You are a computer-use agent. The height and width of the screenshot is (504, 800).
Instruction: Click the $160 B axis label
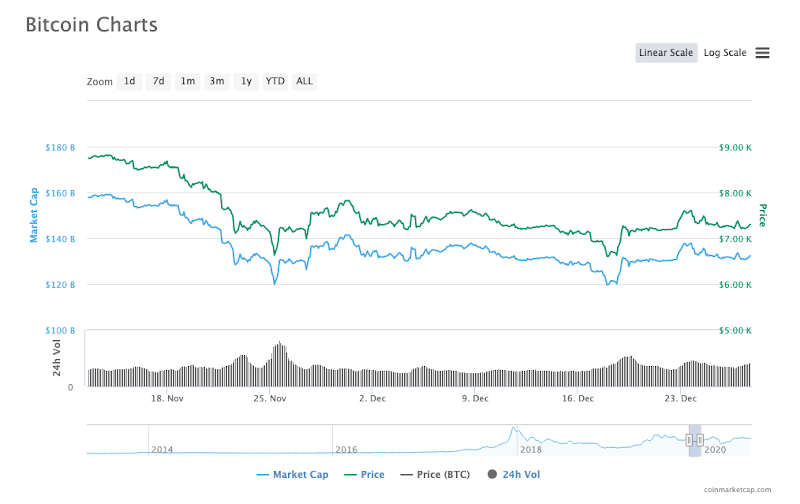(x=60, y=193)
